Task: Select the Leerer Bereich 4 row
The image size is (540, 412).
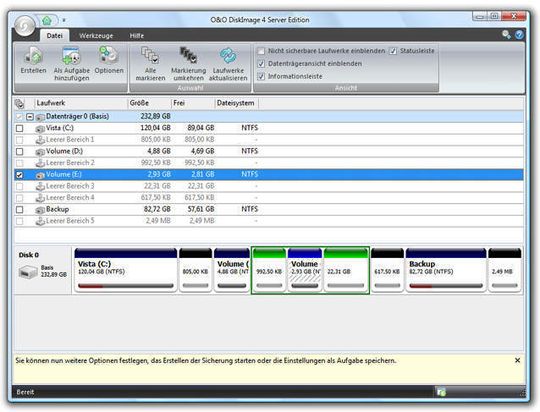Action: (269, 198)
